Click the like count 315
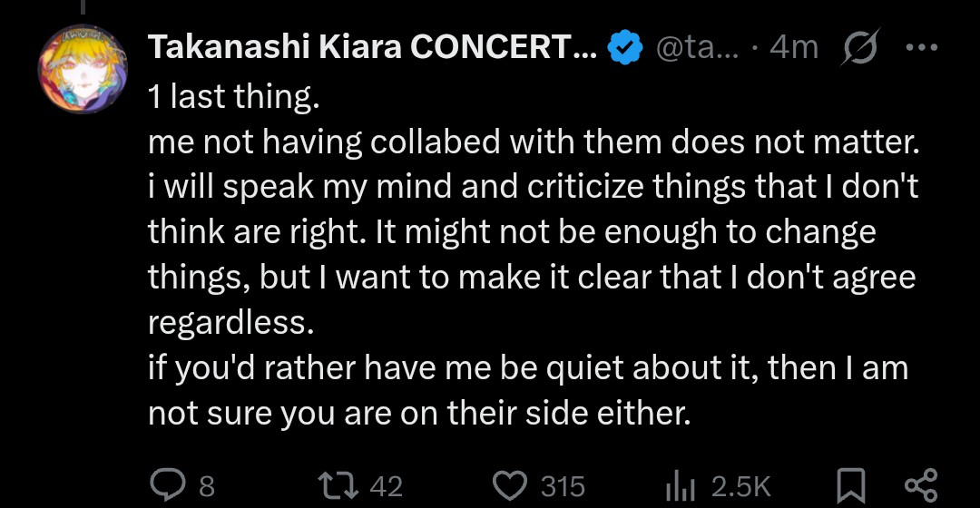Viewport: 980px width, 508px height. [563, 487]
